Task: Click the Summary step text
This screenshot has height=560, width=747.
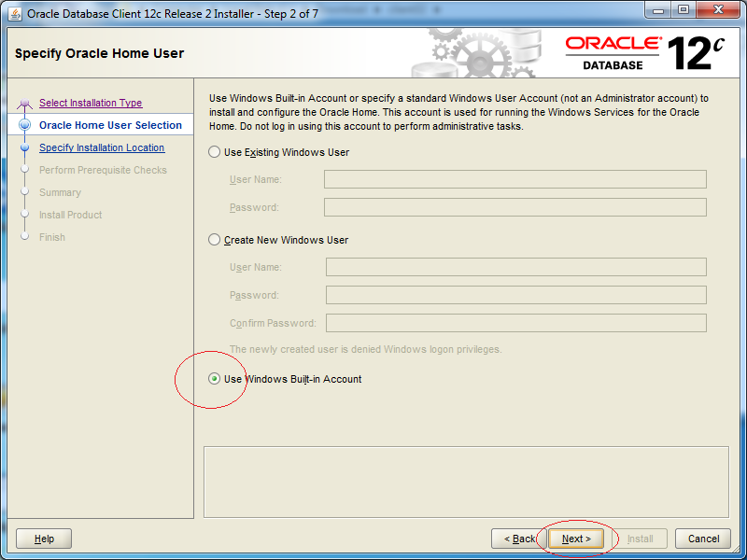Action: (x=60, y=192)
